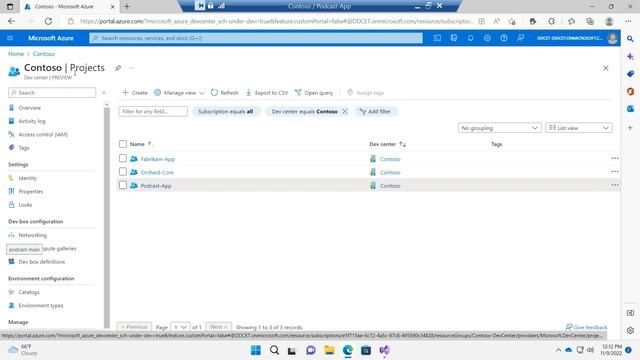Remove the Dev center equals Contoso filter
The image size is (640, 360).
[x=345, y=111]
